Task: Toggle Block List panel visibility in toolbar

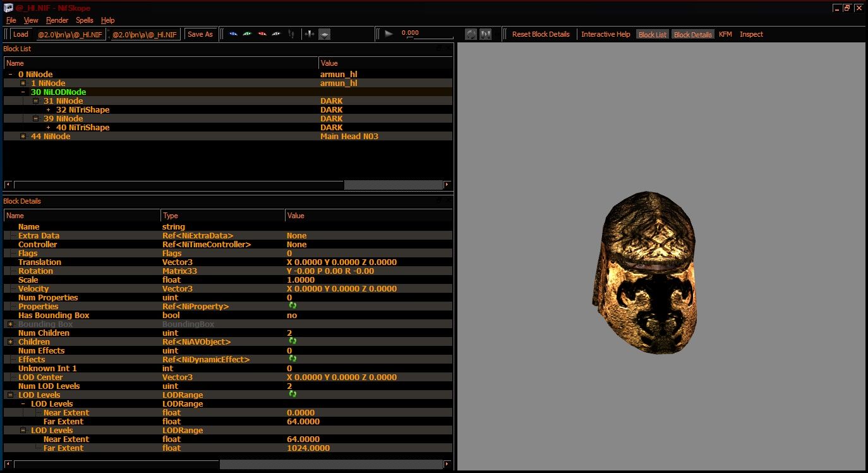Action: pyautogui.click(x=653, y=34)
